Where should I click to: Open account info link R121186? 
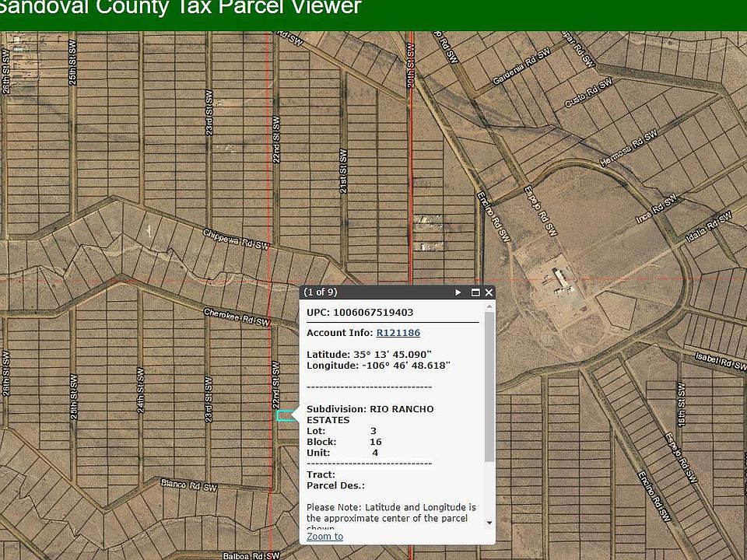pos(398,333)
